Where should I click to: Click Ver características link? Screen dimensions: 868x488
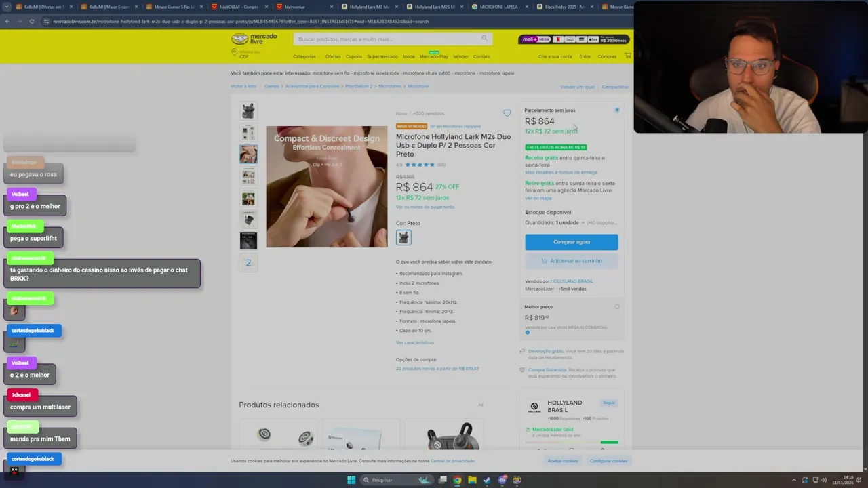click(x=415, y=342)
